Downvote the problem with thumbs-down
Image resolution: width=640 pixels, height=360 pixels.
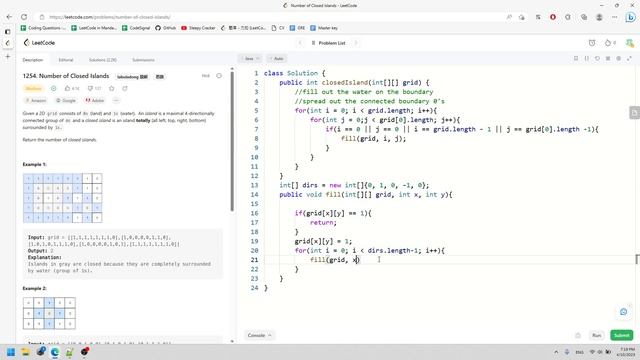pos(94,88)
